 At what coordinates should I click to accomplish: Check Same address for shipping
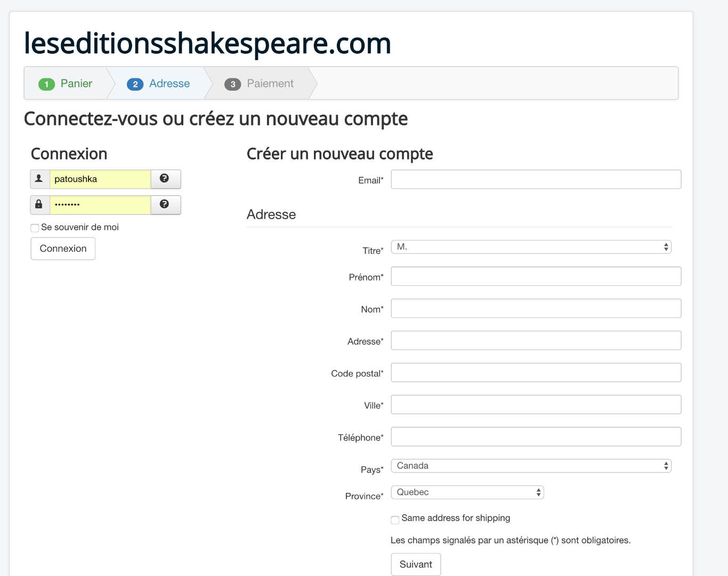395,520
